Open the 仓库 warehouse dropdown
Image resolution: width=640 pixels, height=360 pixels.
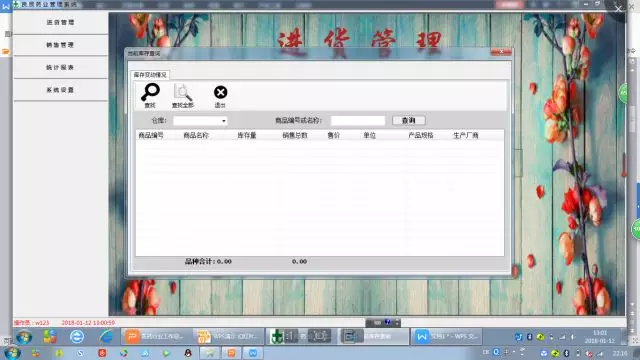[200, 121]
